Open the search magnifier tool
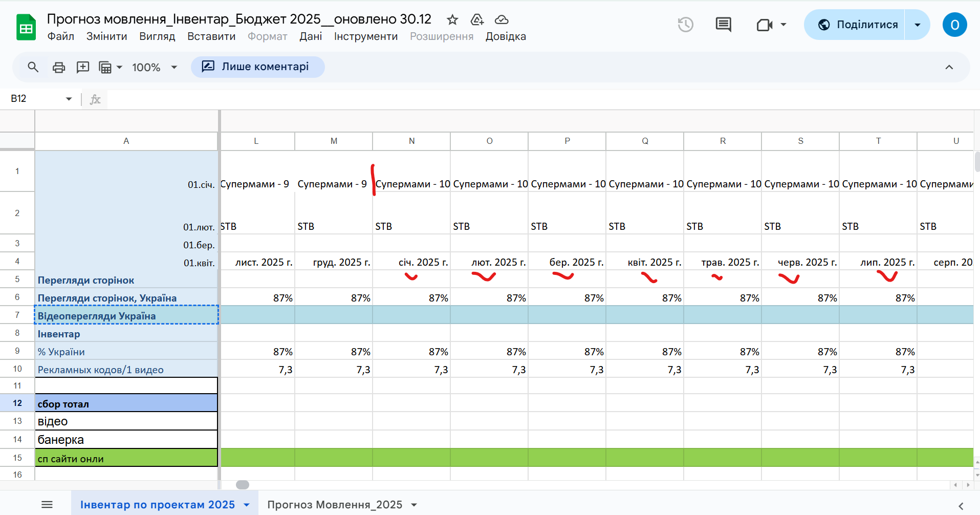Image resolution: width=980 pixels, height=515 pixels. tap(33, 67)
